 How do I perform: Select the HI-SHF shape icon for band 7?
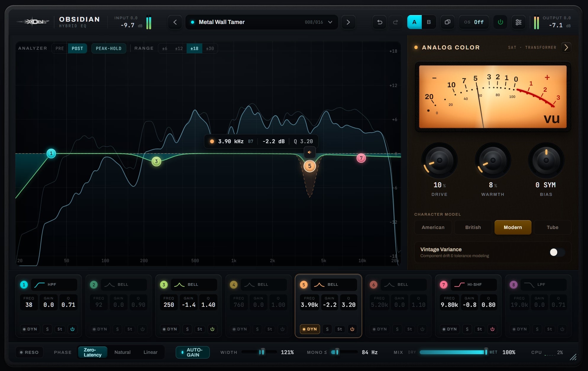(459, 285)
